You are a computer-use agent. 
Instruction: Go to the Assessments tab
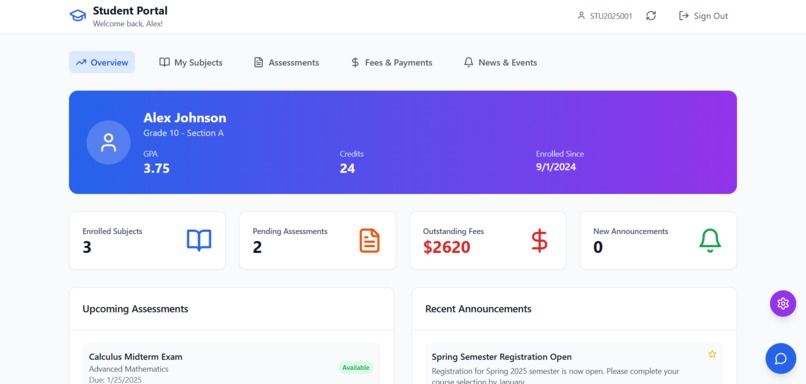click(x=286, y=62)
